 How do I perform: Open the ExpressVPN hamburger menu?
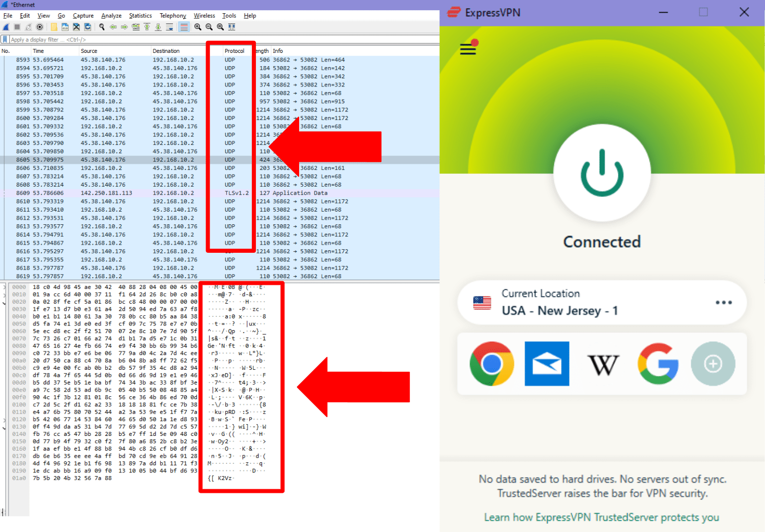(x=468, y=49)
